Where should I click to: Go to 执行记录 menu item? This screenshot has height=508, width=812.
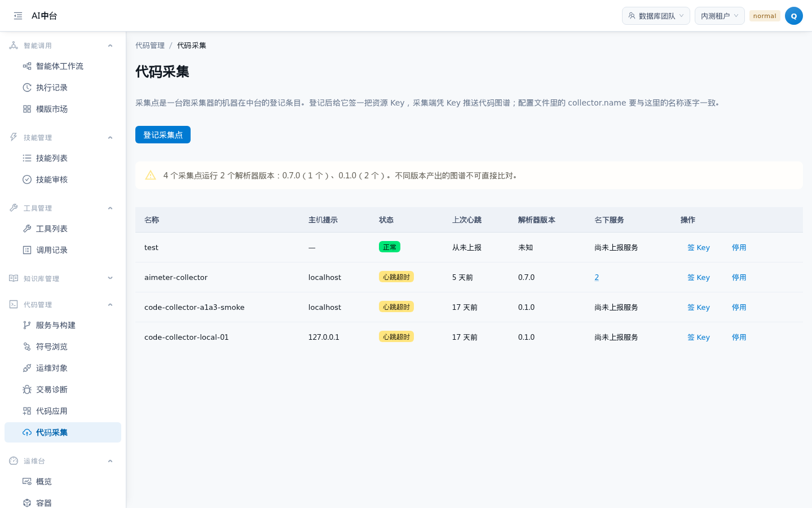[x=63, y=87]
